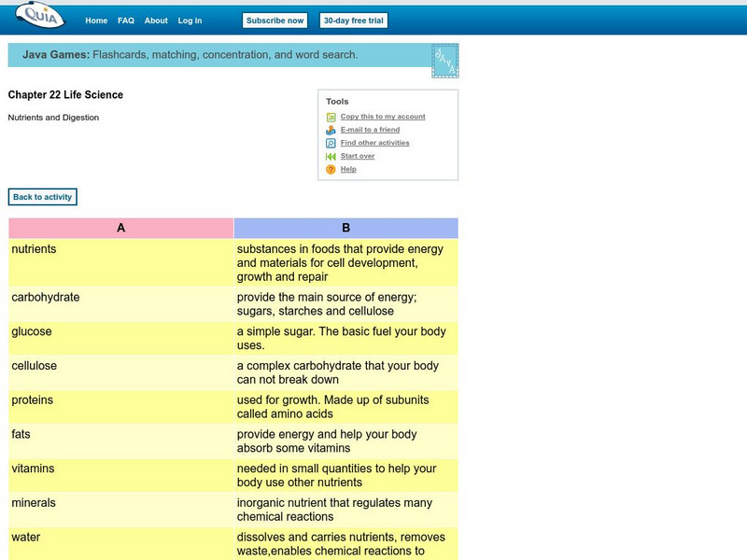Open the Home menu item
This screenshot has height=560, width=747.
click(x=96, y=21)
